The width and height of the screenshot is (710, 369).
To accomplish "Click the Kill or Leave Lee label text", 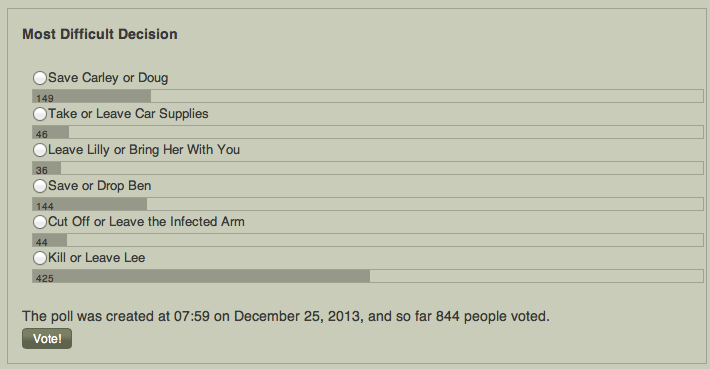I will pos(96,258).
